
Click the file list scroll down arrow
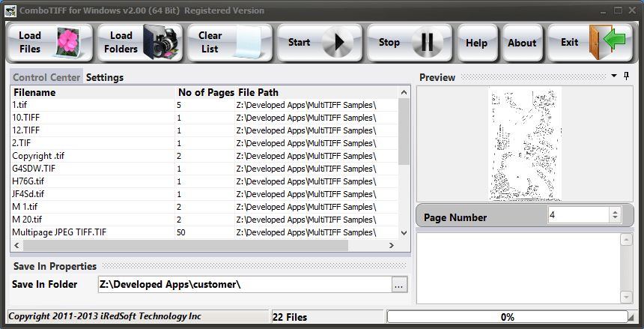tap(404, 233)
